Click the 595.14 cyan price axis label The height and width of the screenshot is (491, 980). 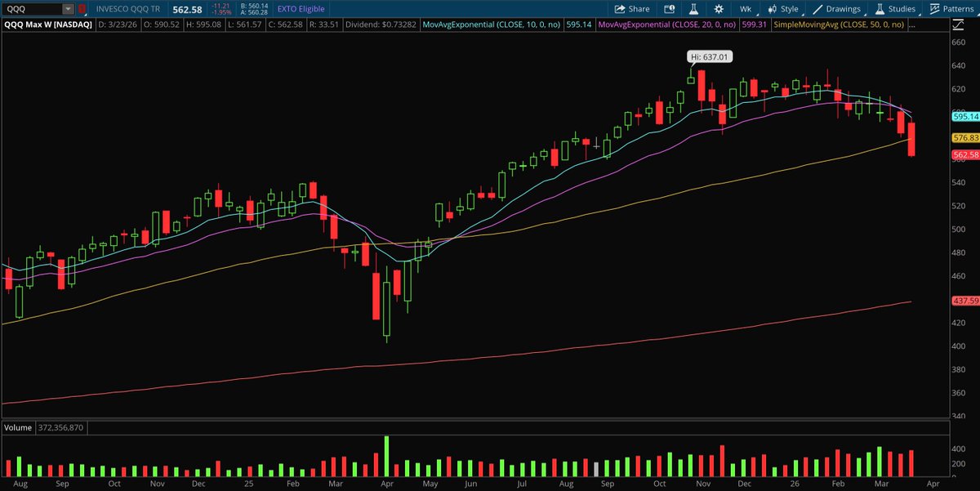pyautogui.click(x=965, y=117)
